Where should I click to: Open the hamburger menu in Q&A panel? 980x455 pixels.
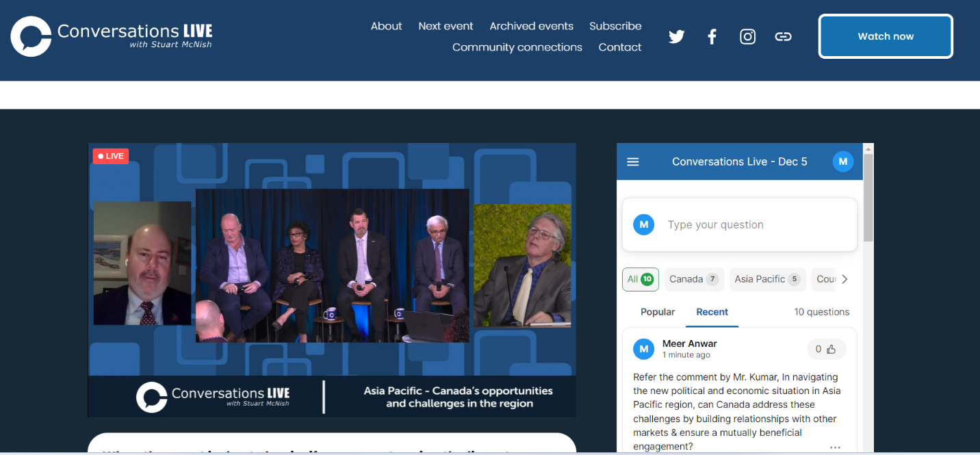(x=633, y=162)
